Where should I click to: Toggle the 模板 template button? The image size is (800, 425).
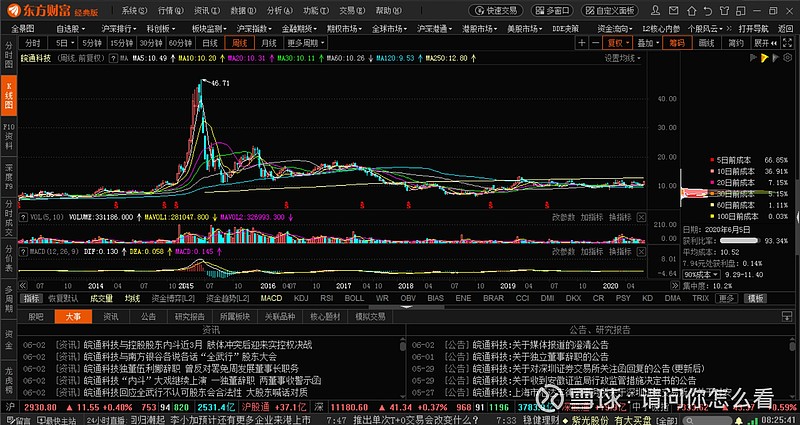[754, 298]
